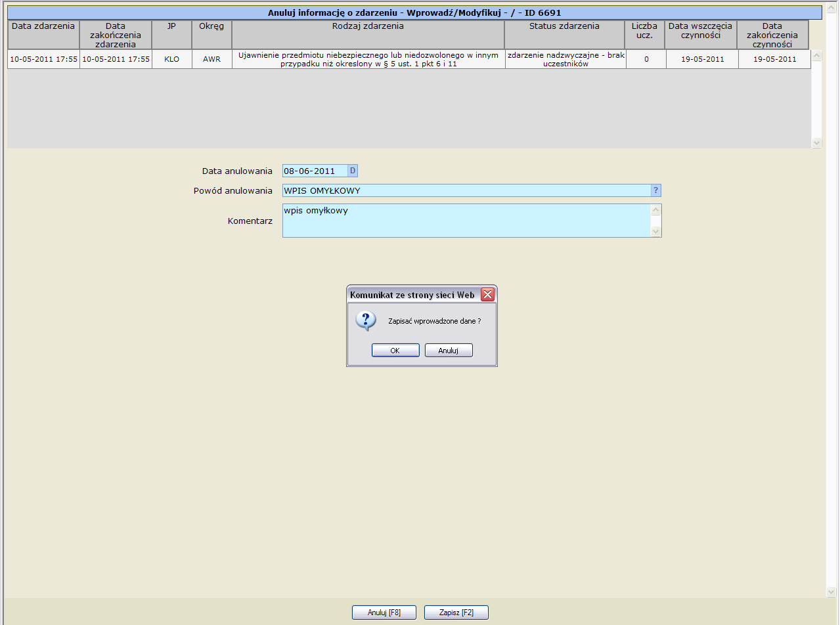This screenshot has height=625, width=840.
Task: Open the Powód anulowania lookup question mark
Action: pos(655,190)
